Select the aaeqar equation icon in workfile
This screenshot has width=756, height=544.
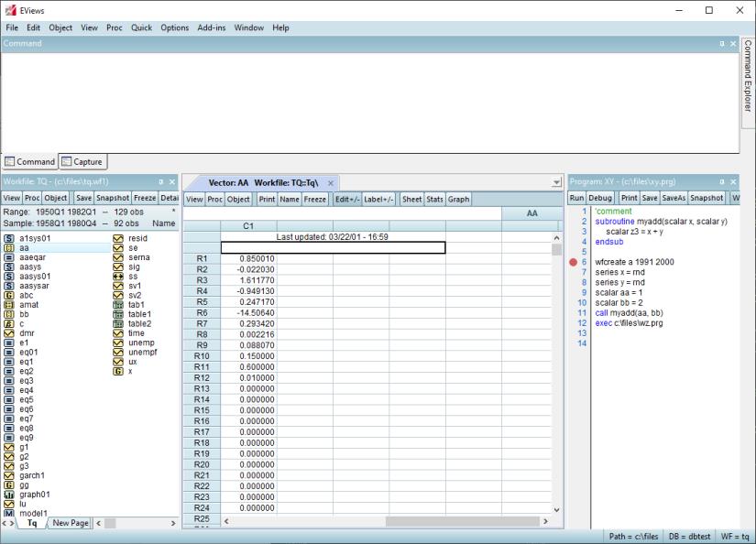tap(8, 257)
